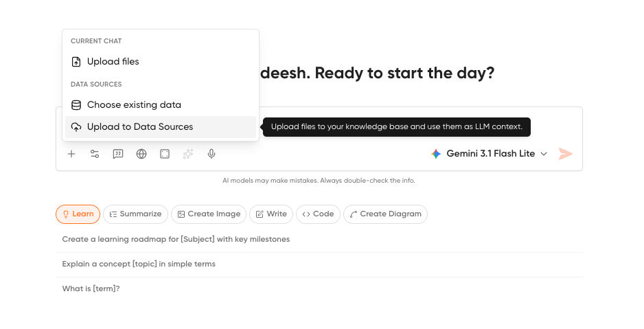Click the Gemini colorful star logo
This screenshot has height=329, width=644.
tap(436, 154)
